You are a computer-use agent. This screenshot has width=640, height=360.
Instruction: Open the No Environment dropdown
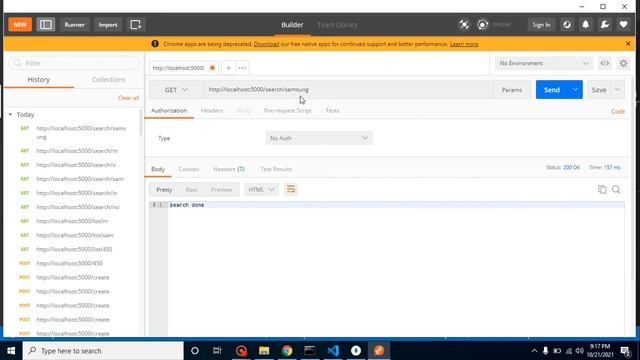[543, 63]
